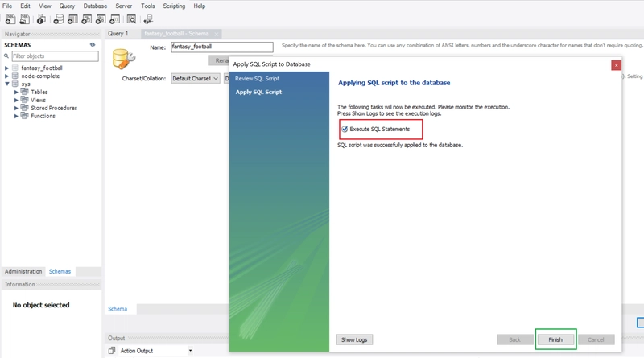This screenshot has width=644, height=358.
Task: Open the Query menu
Action: (67, 6)
